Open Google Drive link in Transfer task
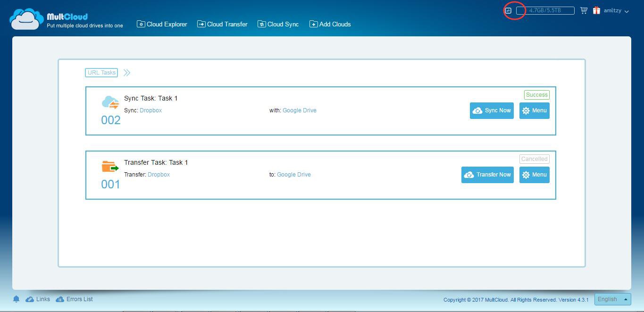The image size is (644, 312). (x=294, y=175)
